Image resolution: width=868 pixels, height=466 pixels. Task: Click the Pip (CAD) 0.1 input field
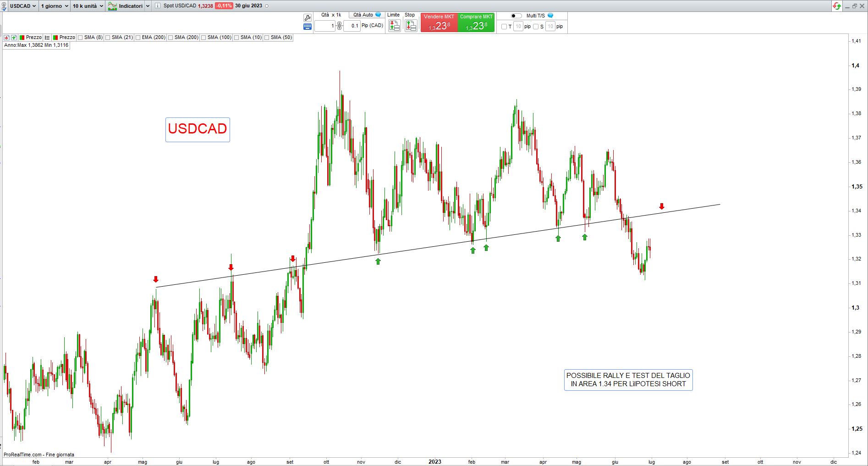(352, 26)
